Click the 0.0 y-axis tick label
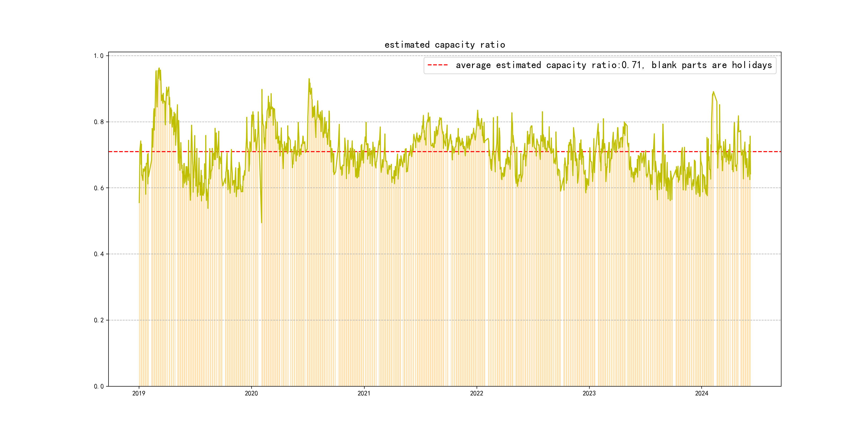The height and width of the screenshot is (434, 868). [98, 386]
